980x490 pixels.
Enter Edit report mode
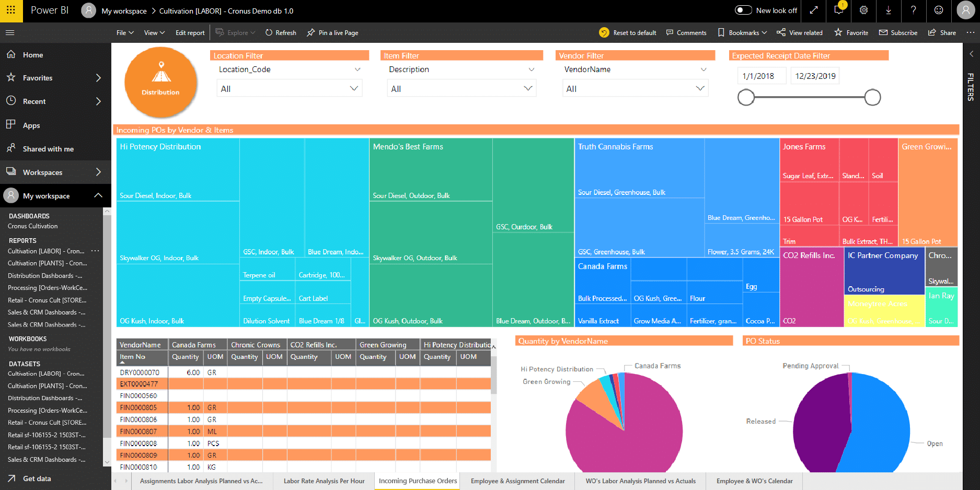[190, 32]
